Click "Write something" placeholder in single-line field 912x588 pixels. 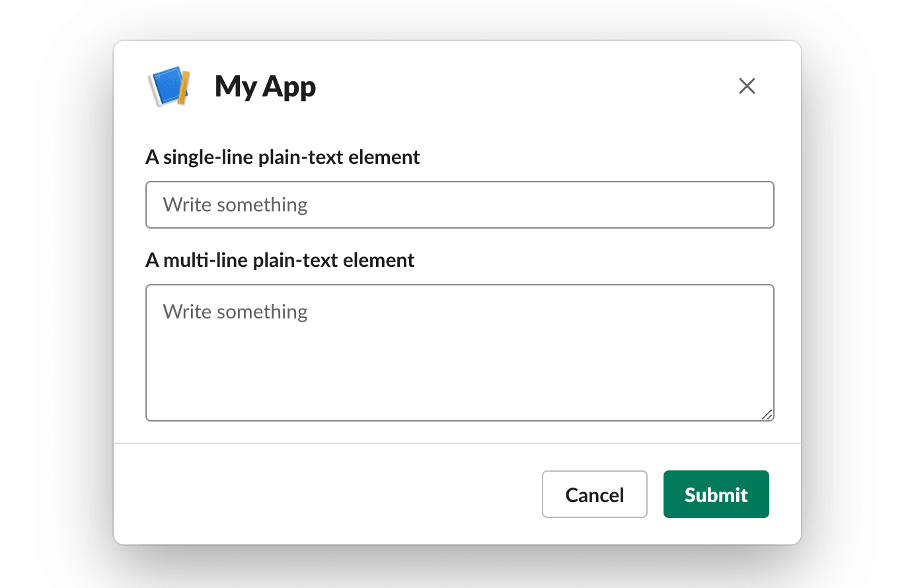235,205
